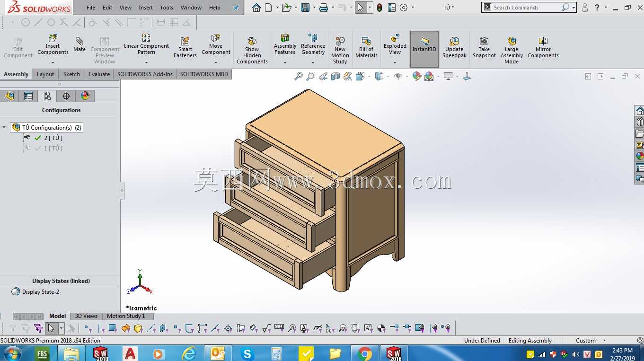Open Reference Geometry tools

[313, 44]
